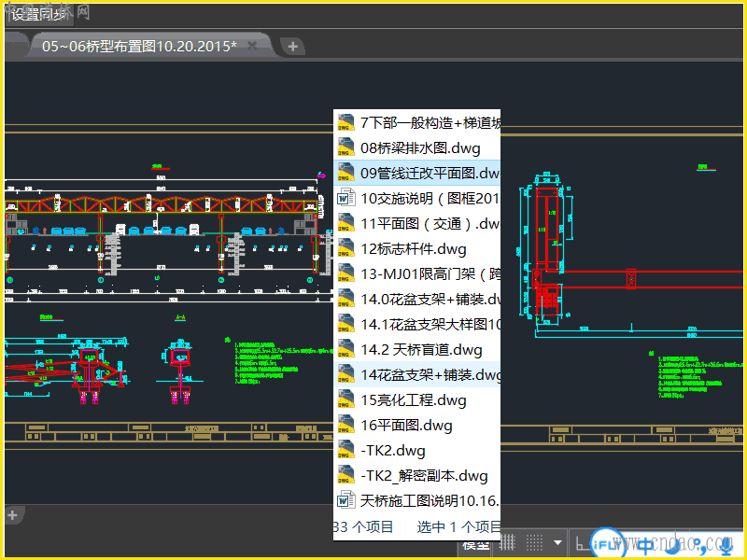Viewport: 747px width, 560px height.
Task: Select file 08桥梁排水图.dwg
Action: click(x=416, y=148)
